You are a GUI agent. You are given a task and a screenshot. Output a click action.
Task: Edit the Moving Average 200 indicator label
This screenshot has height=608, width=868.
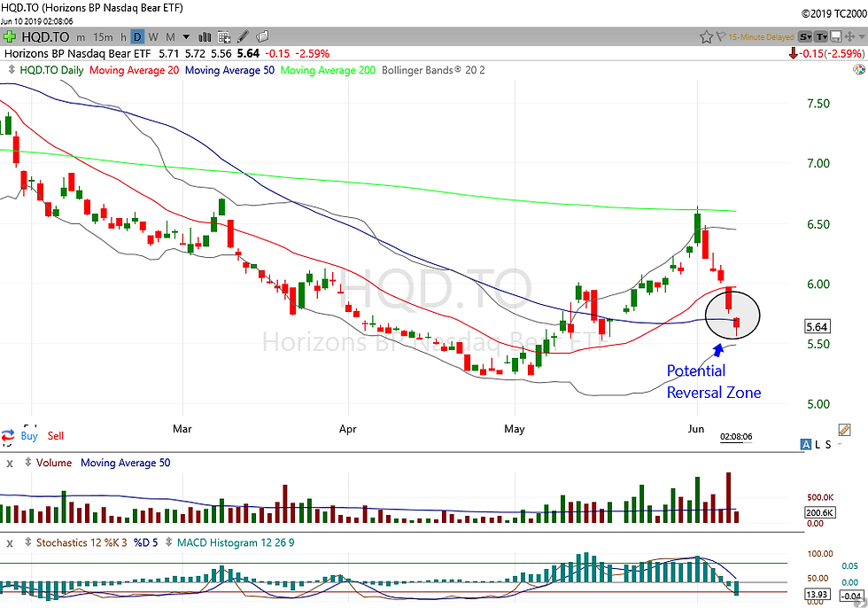click(328, 70)
